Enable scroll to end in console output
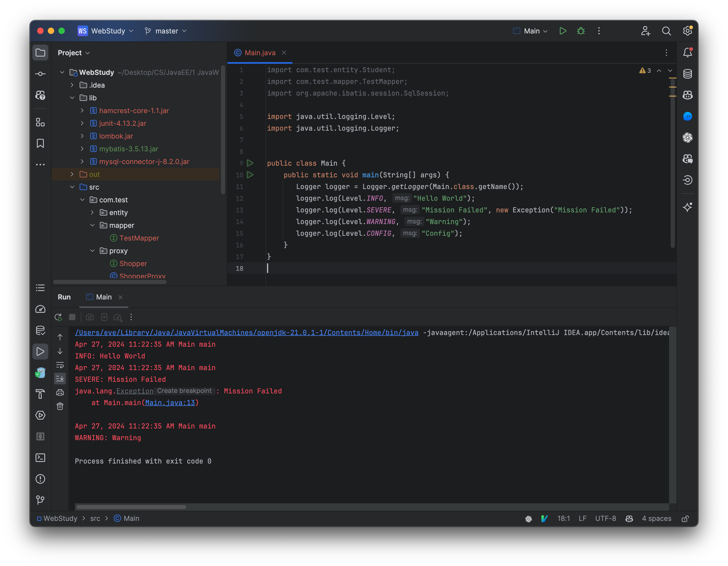 pyautogui.click(x=60, y=378)
